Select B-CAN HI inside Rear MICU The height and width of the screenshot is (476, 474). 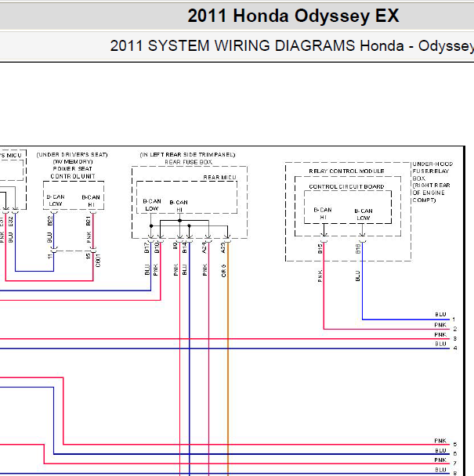[179, 206]
